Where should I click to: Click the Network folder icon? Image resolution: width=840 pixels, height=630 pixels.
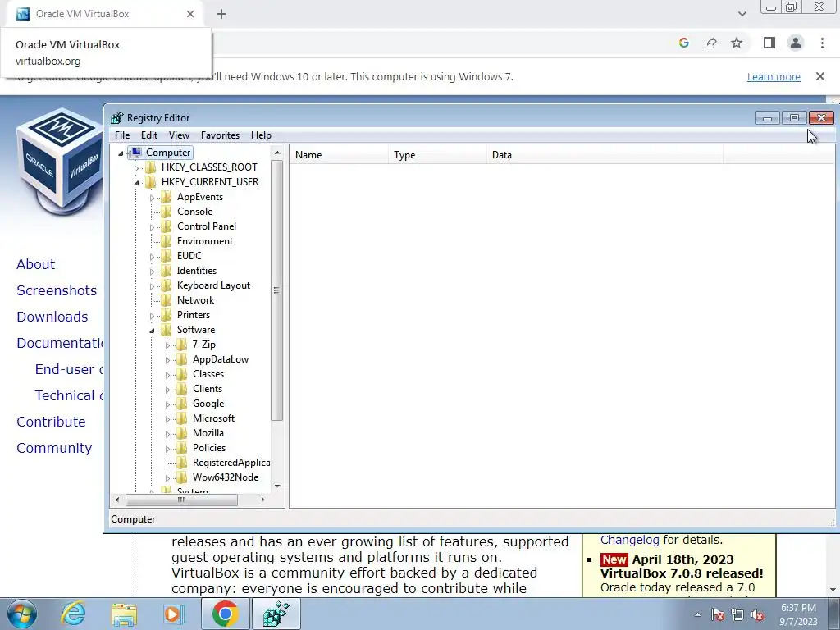[167, 300]
